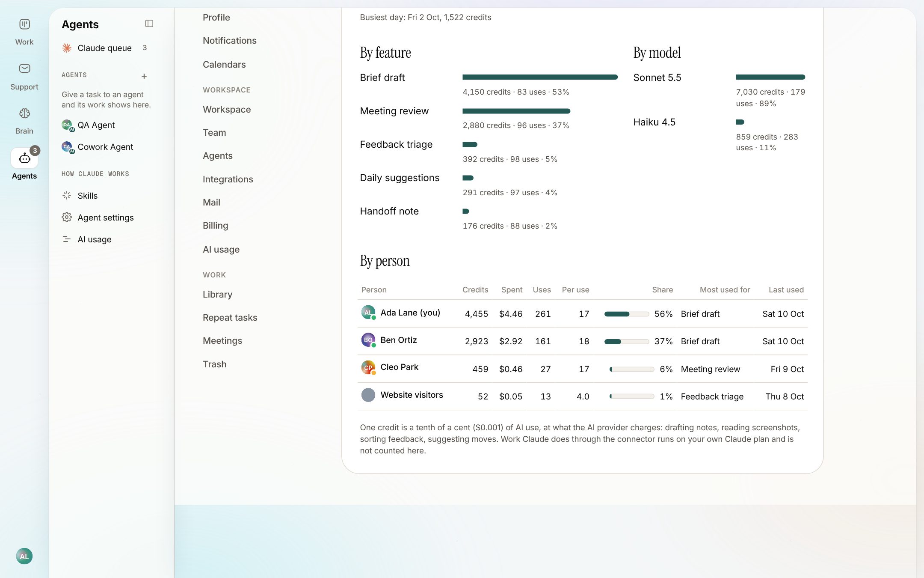
Task: Add a new agent with plus icon
Action: [144, 76]
